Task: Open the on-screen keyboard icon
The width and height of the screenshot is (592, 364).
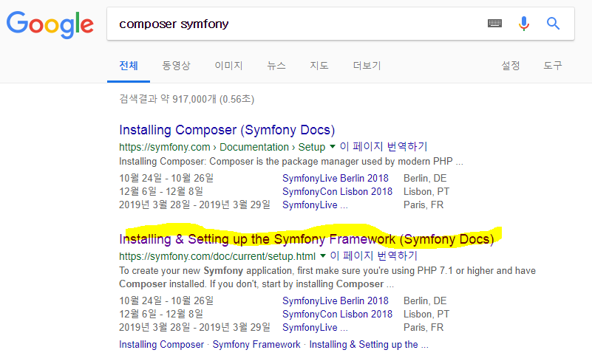Action: coord(494,24)
